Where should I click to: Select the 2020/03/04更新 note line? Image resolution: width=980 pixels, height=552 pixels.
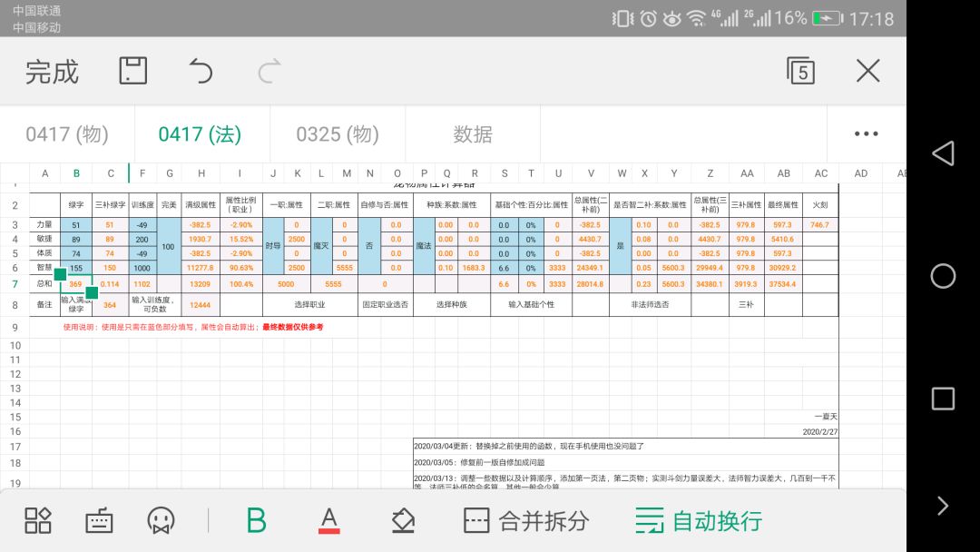[x=529, y=447]
